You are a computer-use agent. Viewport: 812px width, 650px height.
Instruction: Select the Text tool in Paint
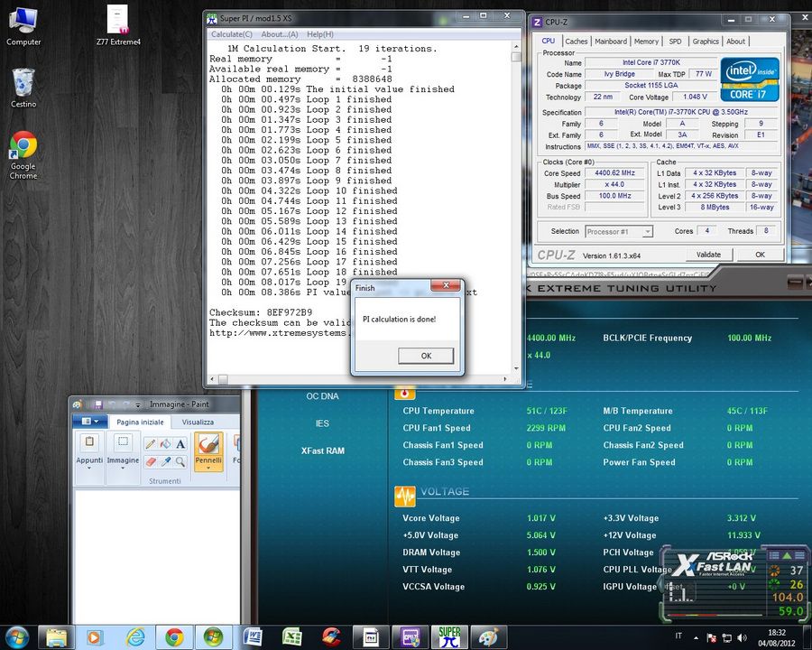point(180,443)
